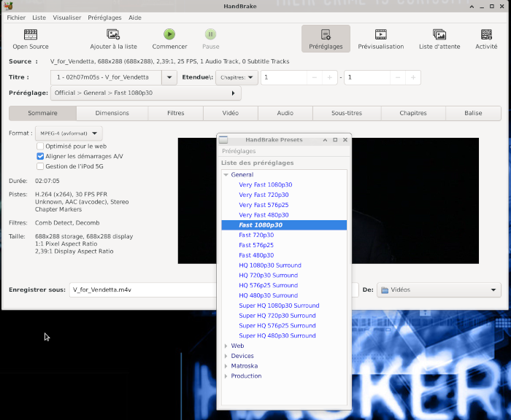Open the Liste d'attente queue icon
The height and width of the screenshot is (420, 511).
439,34
